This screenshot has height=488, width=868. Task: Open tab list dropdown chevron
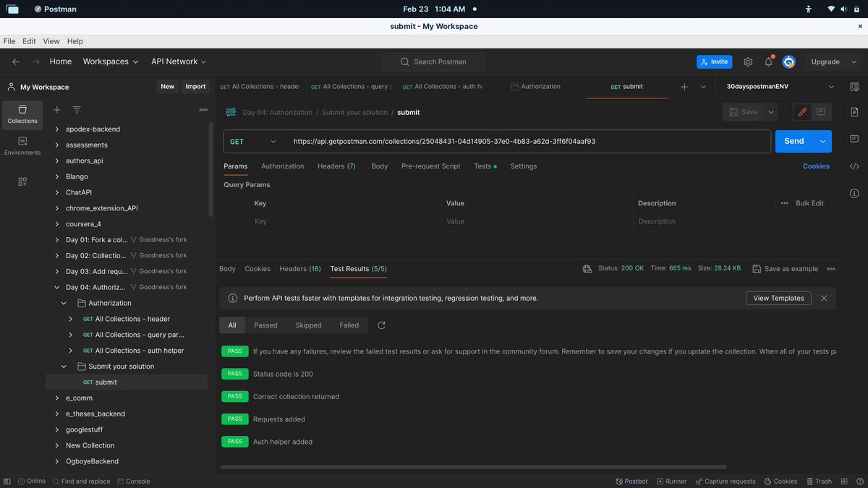point(703,86)
